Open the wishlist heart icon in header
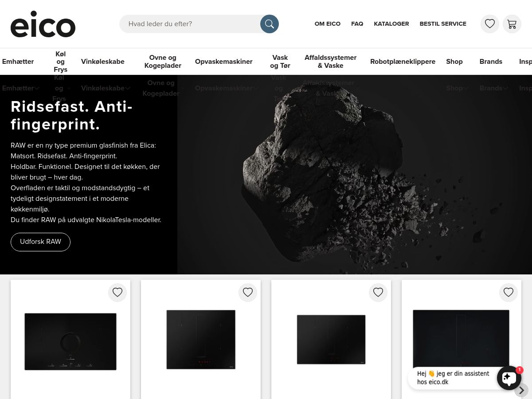Screen dimensions: 532x399 click(490, 24)
